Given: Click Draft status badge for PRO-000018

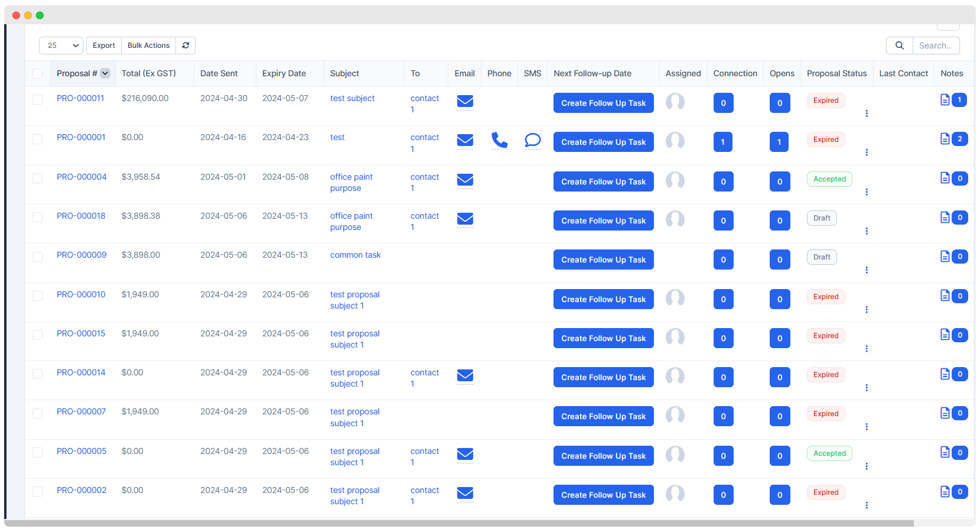Looking at the screenshot, I should click(822, 218).
